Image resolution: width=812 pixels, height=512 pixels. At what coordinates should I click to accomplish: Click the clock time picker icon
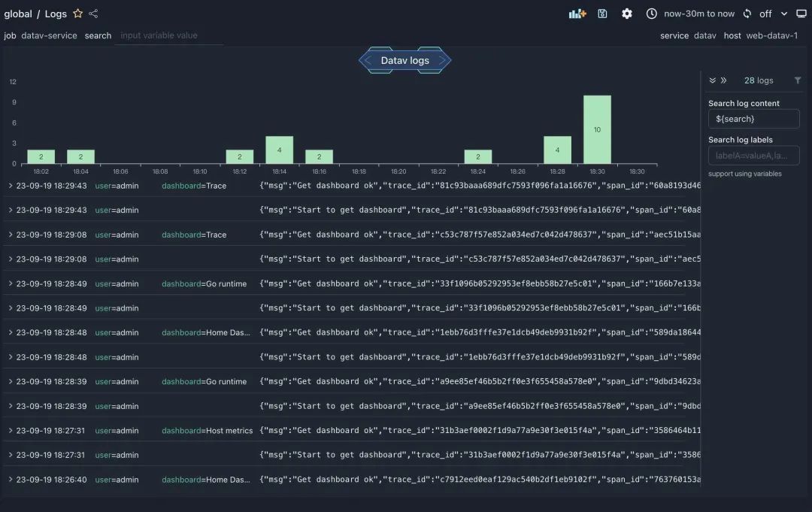point(652,14)
